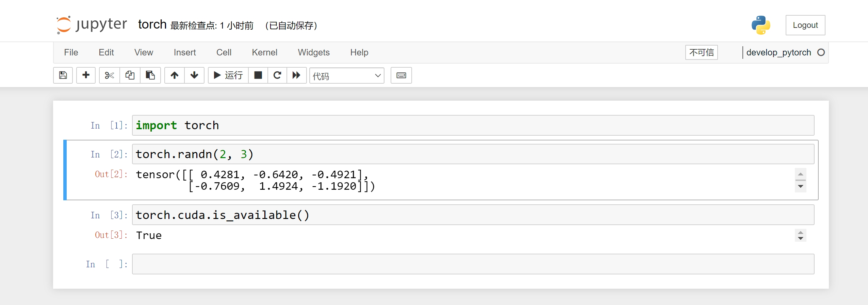The image size is (868, 305).
Task: Click the Logout button
Action: (805, 25)
